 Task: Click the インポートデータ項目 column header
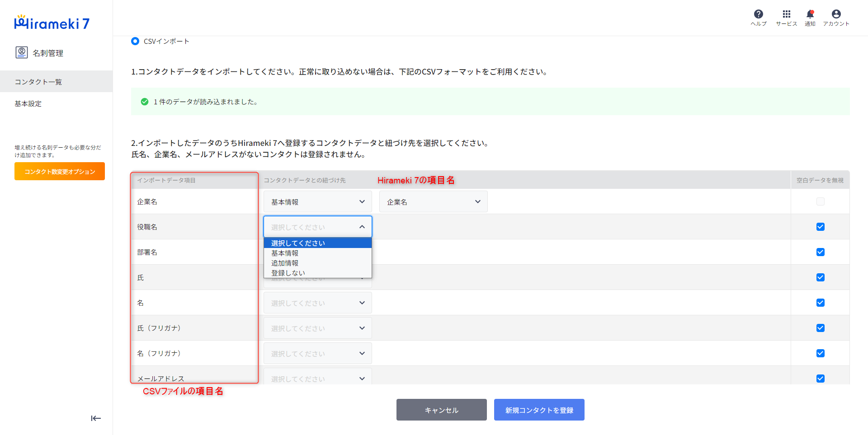[166, 180]
